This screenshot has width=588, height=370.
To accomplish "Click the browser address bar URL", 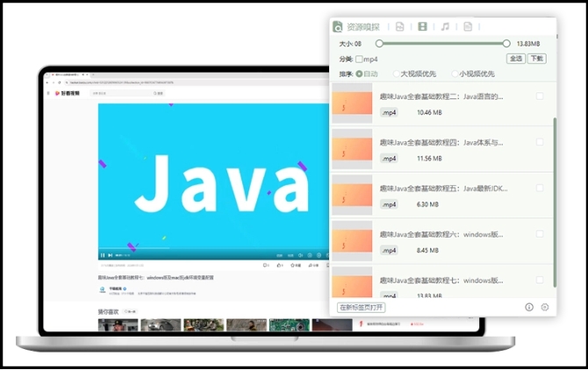I will (x=120, y=82).
